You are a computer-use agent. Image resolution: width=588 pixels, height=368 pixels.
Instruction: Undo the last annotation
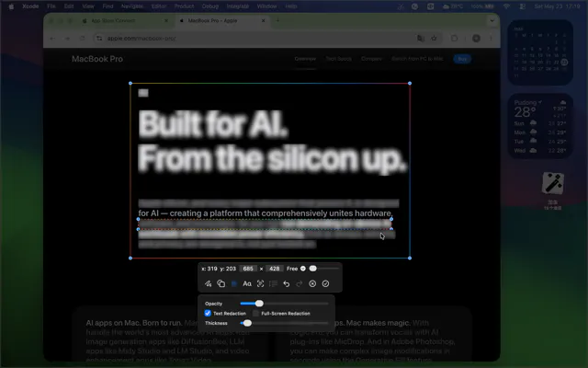click(287, 284)
